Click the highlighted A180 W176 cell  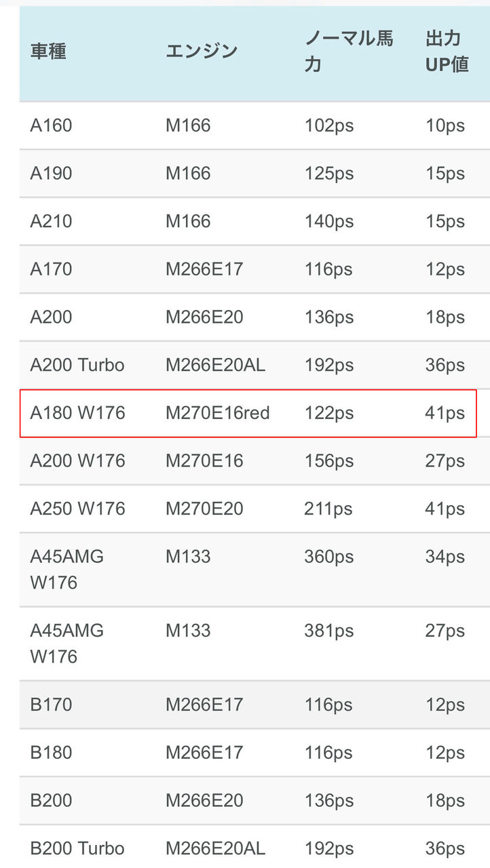point(77,413)
